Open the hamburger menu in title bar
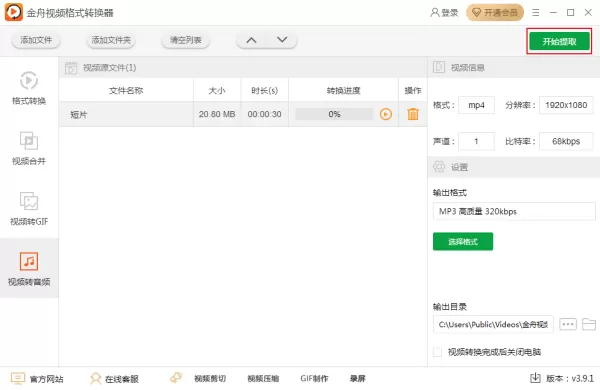This screenshot has width=600, height=390. (536, 13)
